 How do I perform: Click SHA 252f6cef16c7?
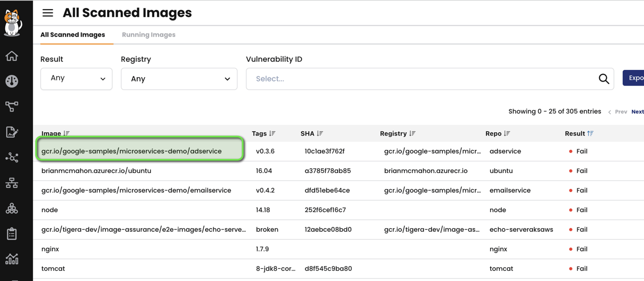[325, 210]
